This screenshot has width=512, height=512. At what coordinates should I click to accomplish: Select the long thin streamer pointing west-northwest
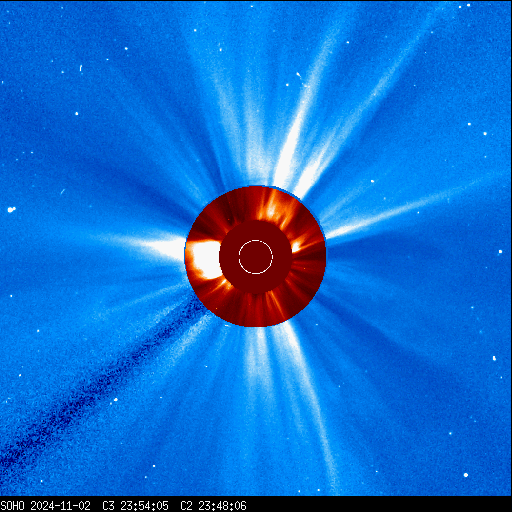click(400, 210)
